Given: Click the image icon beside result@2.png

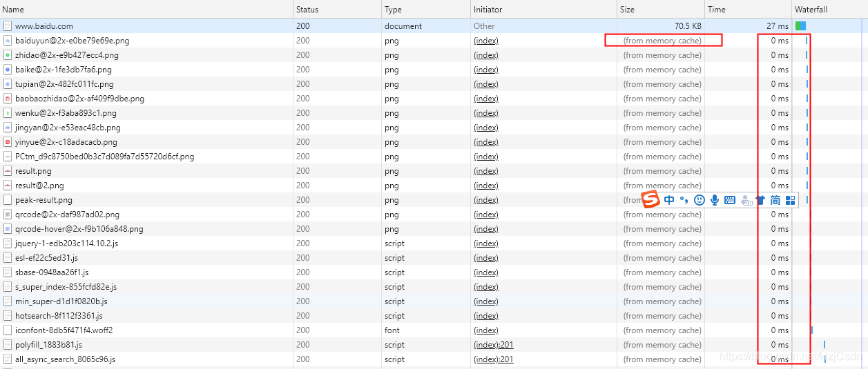Looking at the screenshot, I should (x=8, y=186).
